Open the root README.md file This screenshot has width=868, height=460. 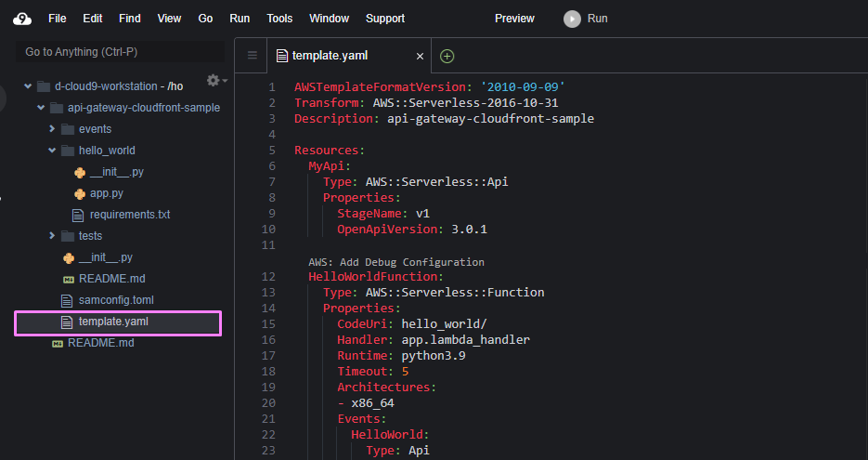coord(100,343)
